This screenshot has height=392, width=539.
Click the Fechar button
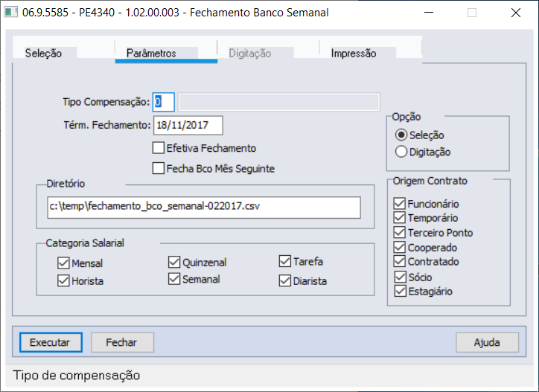122,342
